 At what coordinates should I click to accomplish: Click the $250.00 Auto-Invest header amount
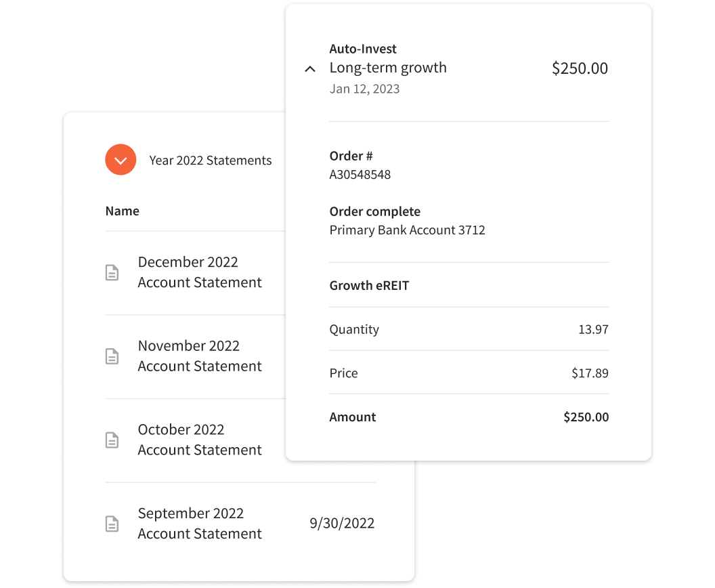580,68
